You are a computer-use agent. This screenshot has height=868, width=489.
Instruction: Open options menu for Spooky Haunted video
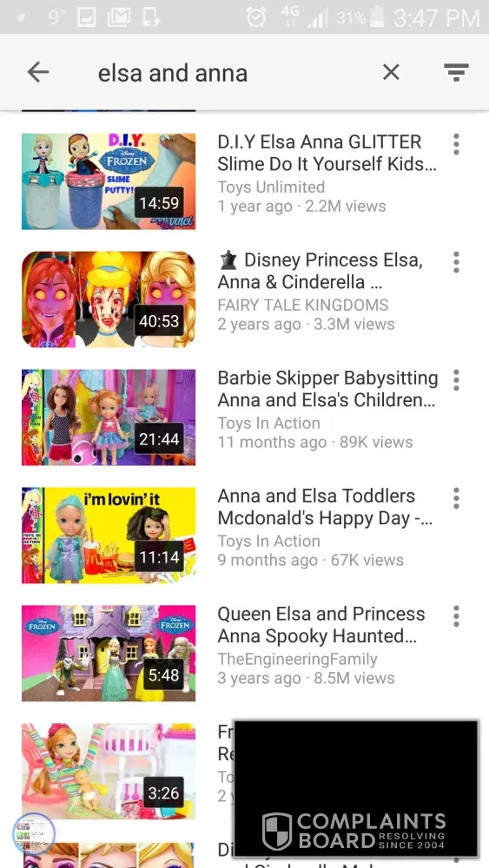tap(456, 616)
